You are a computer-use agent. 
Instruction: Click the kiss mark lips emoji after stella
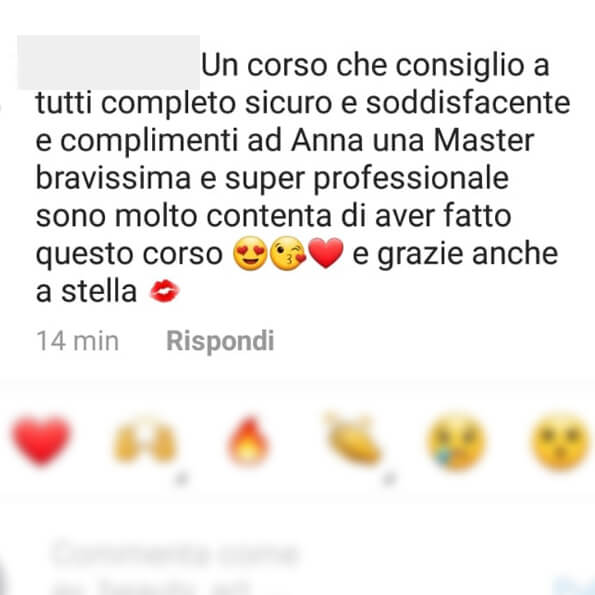point(165,291)
